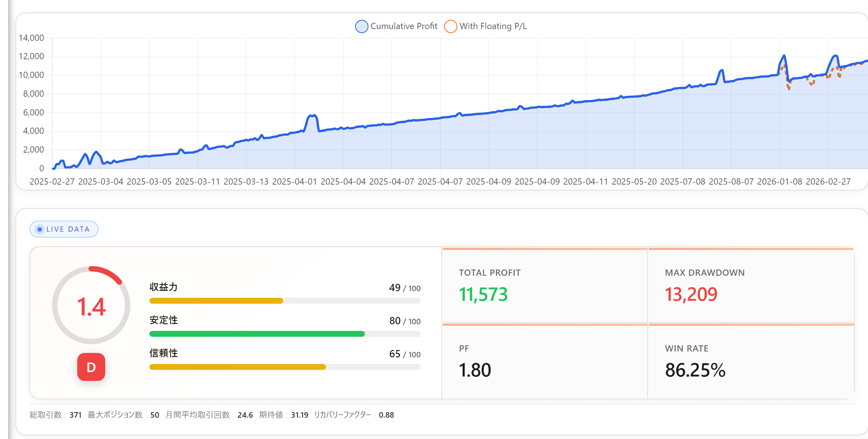Screen dimensions: 868x439
Task: Click the 8,000 y-axis label
Action: click(33, 94)
